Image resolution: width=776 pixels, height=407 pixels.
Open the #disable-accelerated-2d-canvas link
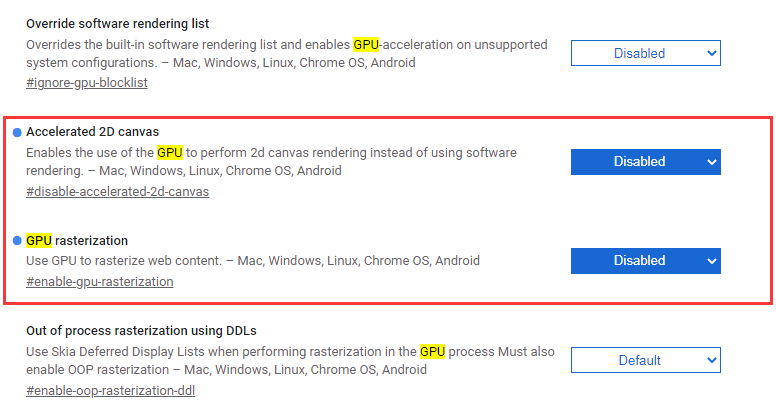pos(117,192)
